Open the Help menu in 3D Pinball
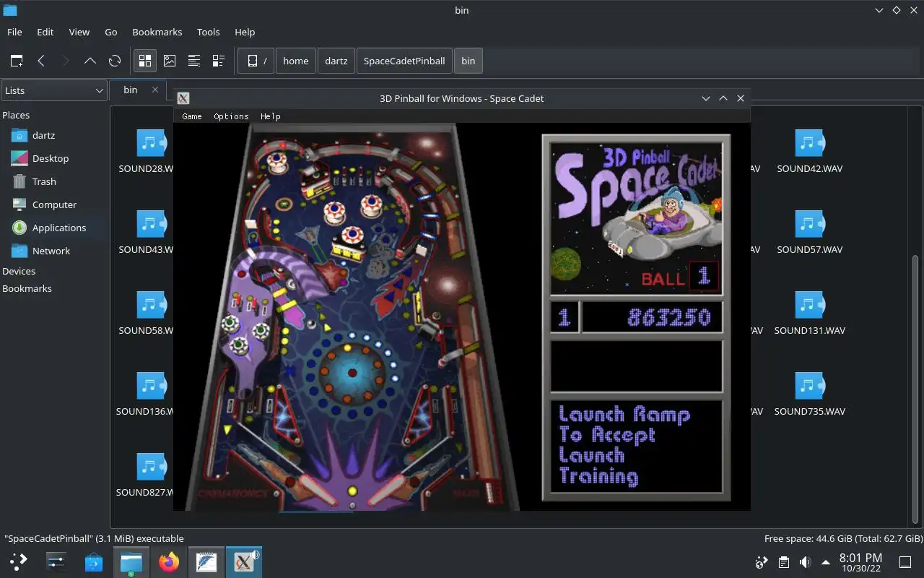The height and width of the screenshot is (578, 924). [271, 116]
